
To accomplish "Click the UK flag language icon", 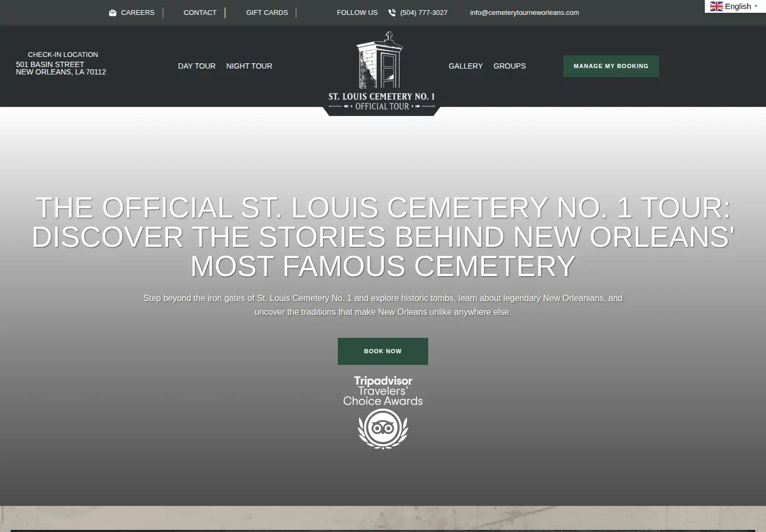I will coord(716,6).
